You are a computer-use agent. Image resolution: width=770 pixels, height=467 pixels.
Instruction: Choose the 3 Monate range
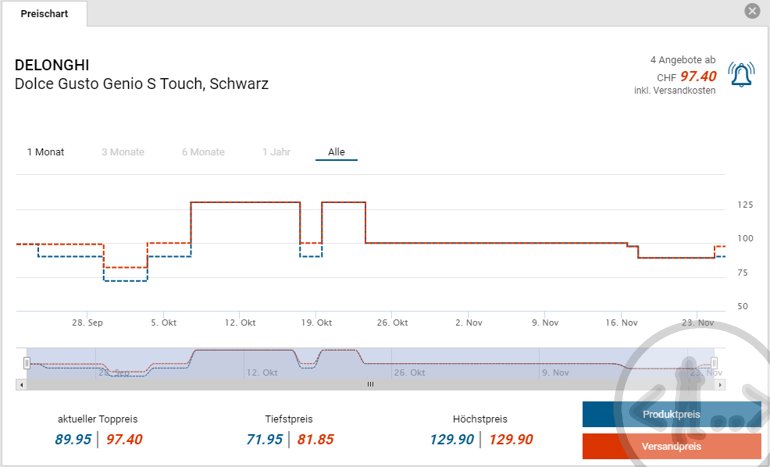tap(123, 152)
